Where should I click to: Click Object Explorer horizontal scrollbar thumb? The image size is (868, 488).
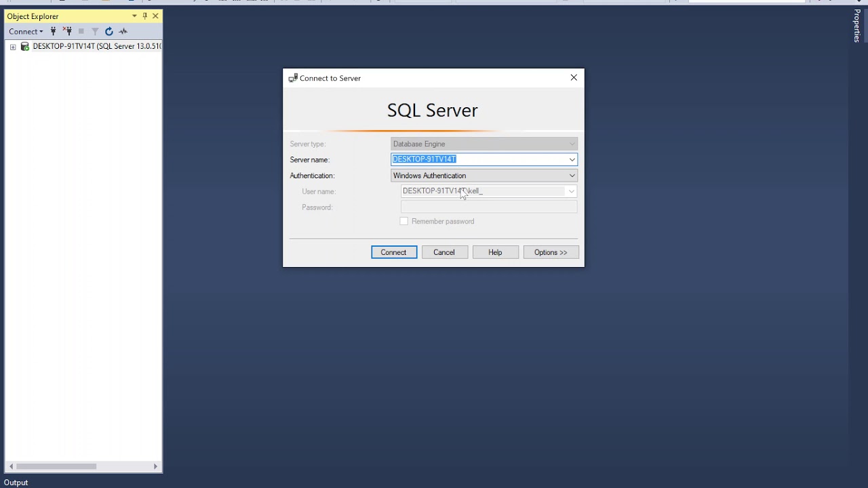[x=56, y=466]
